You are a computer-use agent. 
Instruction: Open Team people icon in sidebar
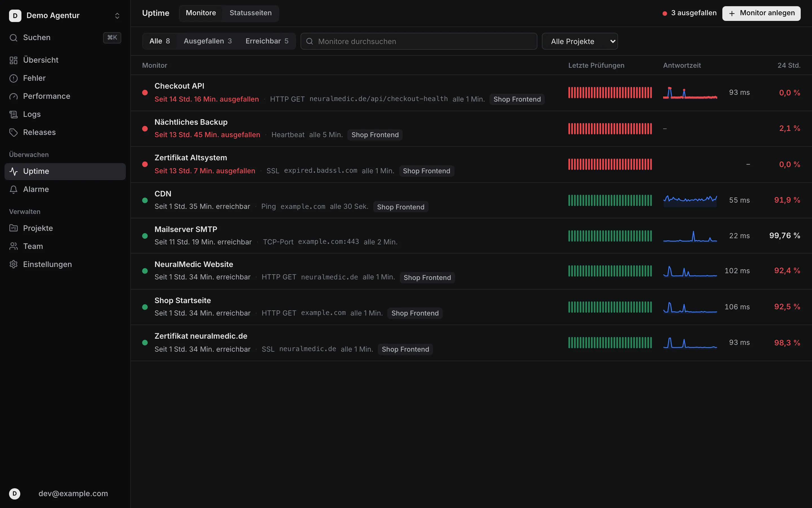(x=14, y=246)
